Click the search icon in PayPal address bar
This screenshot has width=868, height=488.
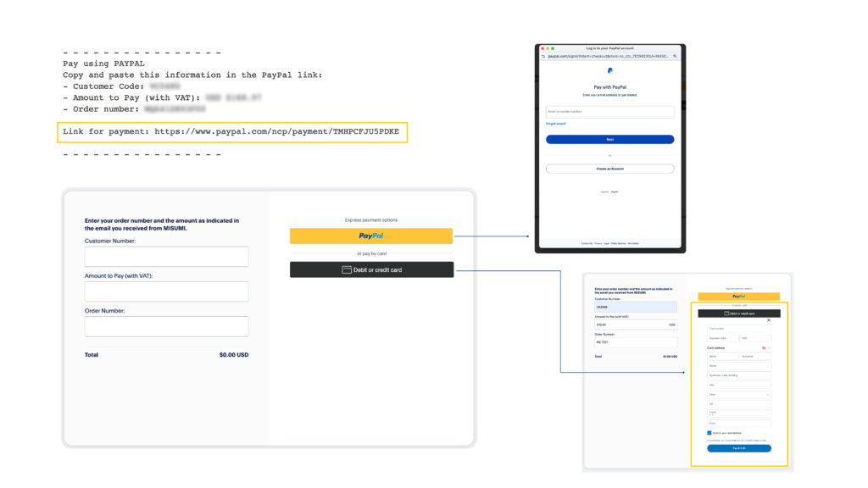click(675, 56)
